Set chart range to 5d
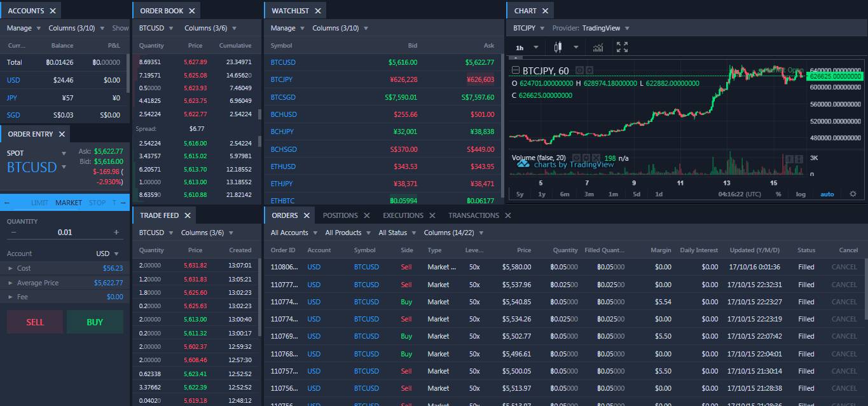 pos(637,194)
